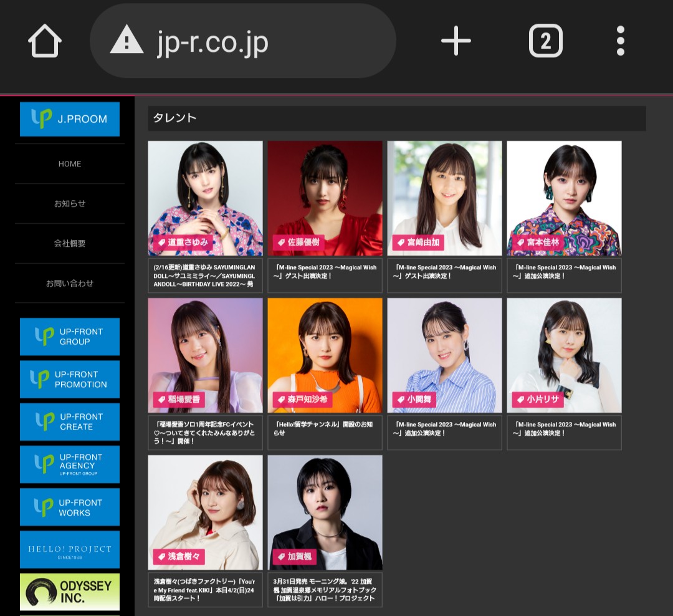Open a new tab with plus icon
This screenshot has height=616, width=673.
[x=456, y=41]
